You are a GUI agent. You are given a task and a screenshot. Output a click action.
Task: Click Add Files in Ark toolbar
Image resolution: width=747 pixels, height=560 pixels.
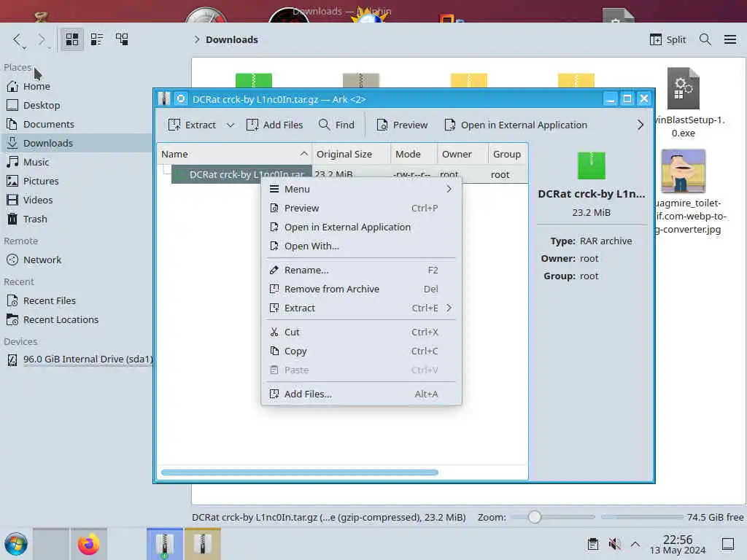click(274, 125)
